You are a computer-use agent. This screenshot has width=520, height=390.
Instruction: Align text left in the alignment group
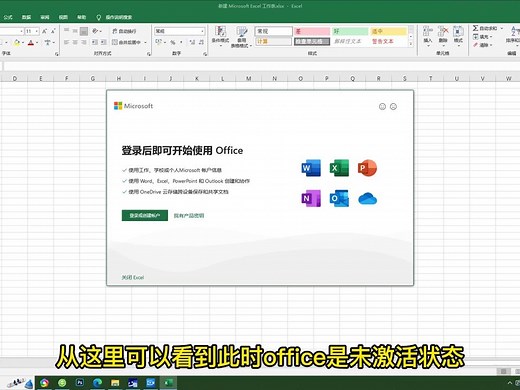pyautogui.click(x=66, y=42)
